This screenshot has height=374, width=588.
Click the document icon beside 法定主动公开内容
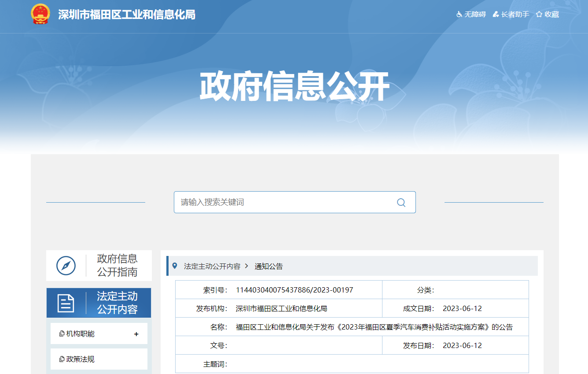[66, 303]
